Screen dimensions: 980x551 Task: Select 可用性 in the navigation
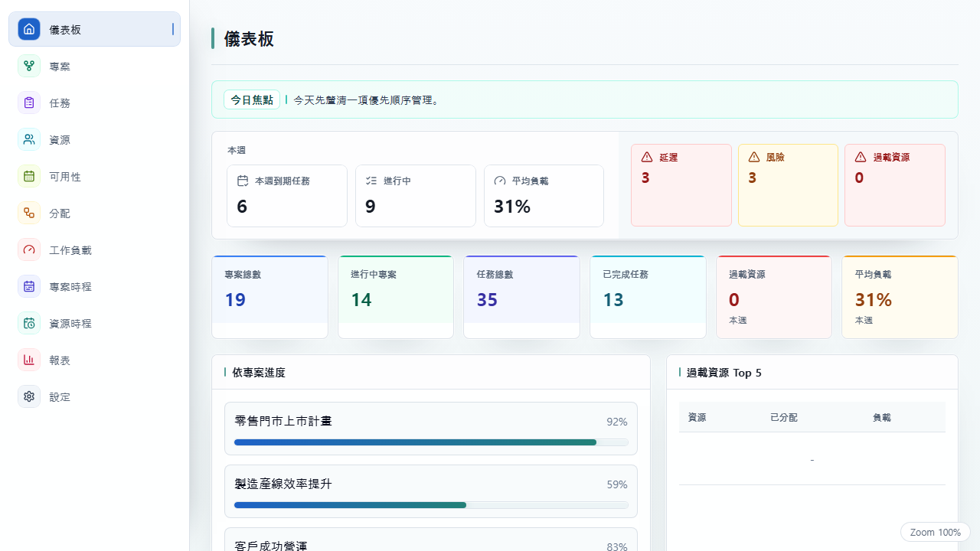(x=95, y=176)
